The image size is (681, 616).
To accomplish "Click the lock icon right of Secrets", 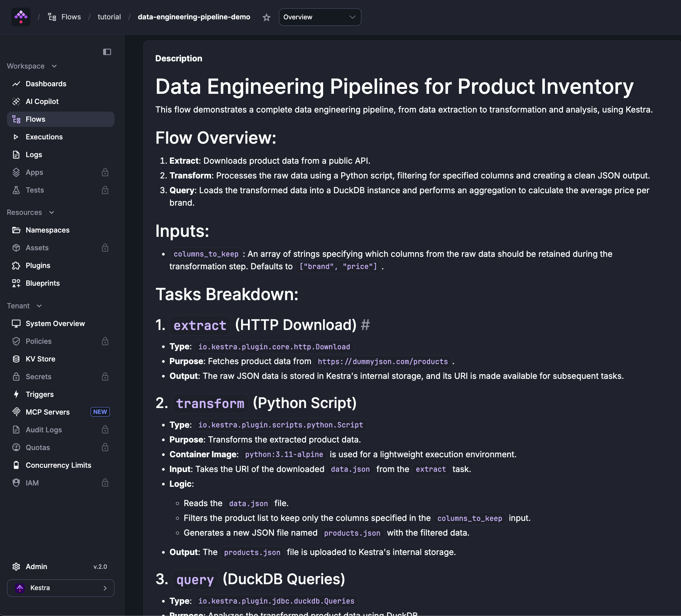I will (105, 377).
